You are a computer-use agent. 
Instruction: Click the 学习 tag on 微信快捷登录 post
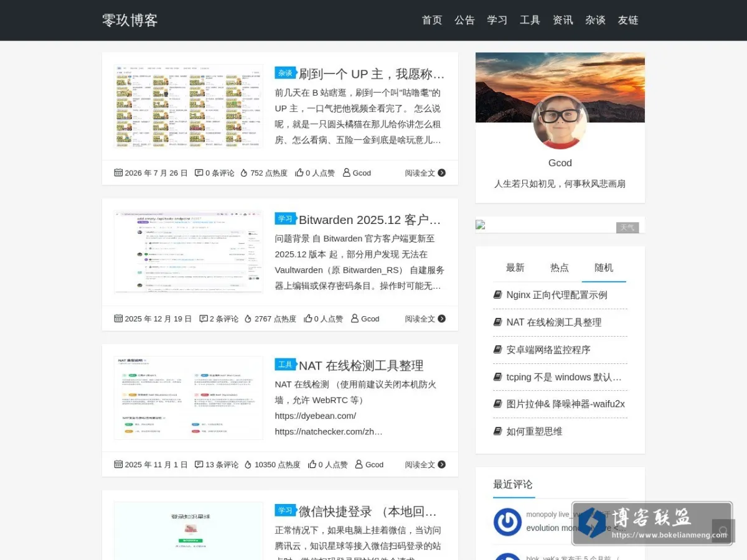285,510
